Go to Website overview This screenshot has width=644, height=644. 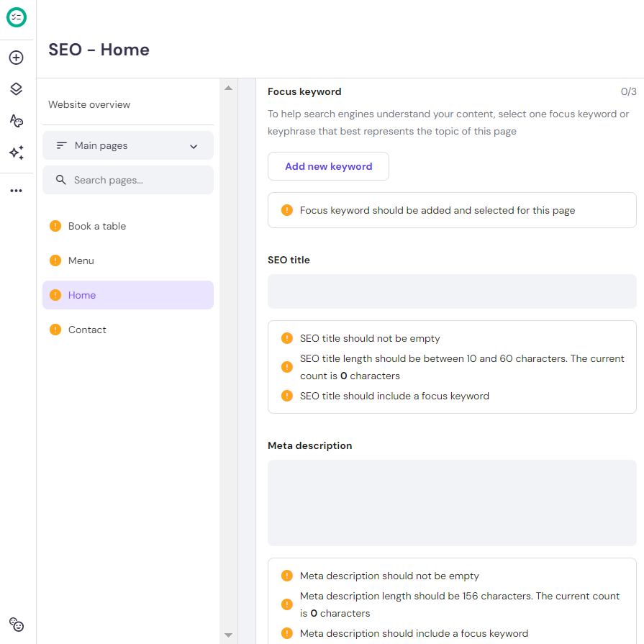89,104
